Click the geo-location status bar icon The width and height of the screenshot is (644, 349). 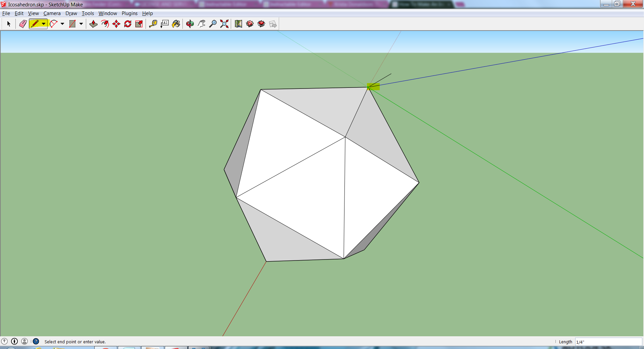[4, 341]
